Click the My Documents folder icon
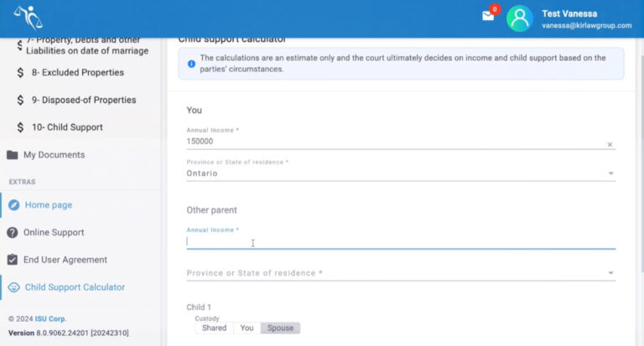The width and height of the screenshot is (644, 346). tap(13, 155)
